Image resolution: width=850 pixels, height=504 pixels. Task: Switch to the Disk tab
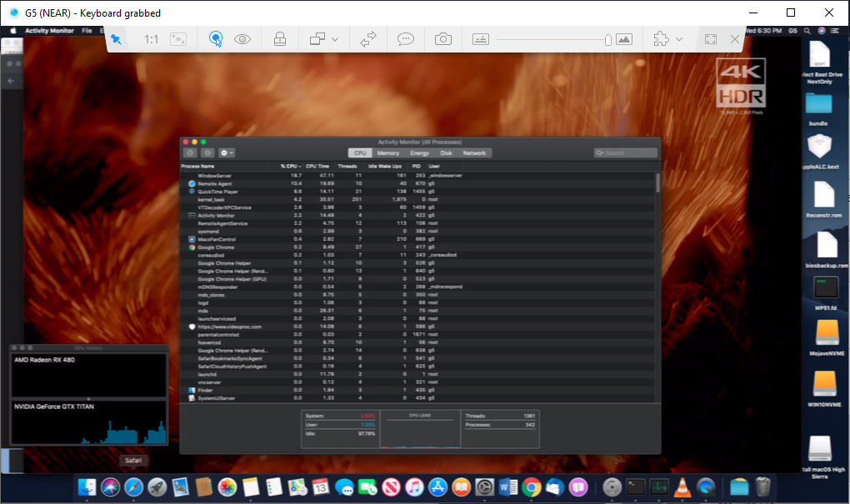(446, 152)
